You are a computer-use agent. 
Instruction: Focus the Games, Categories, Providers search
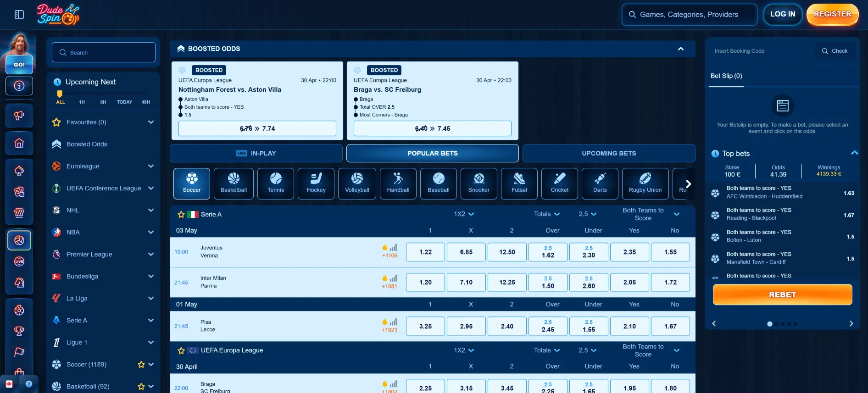[689, 15]
